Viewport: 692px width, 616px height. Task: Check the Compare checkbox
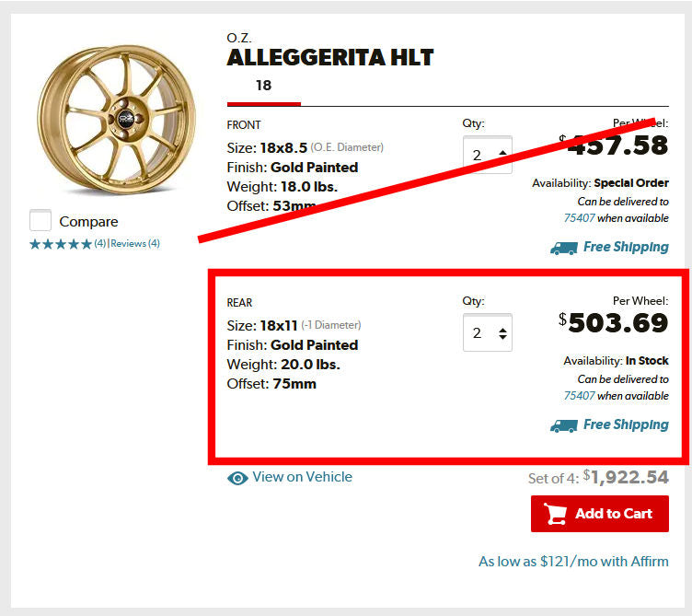coord(40,221)
